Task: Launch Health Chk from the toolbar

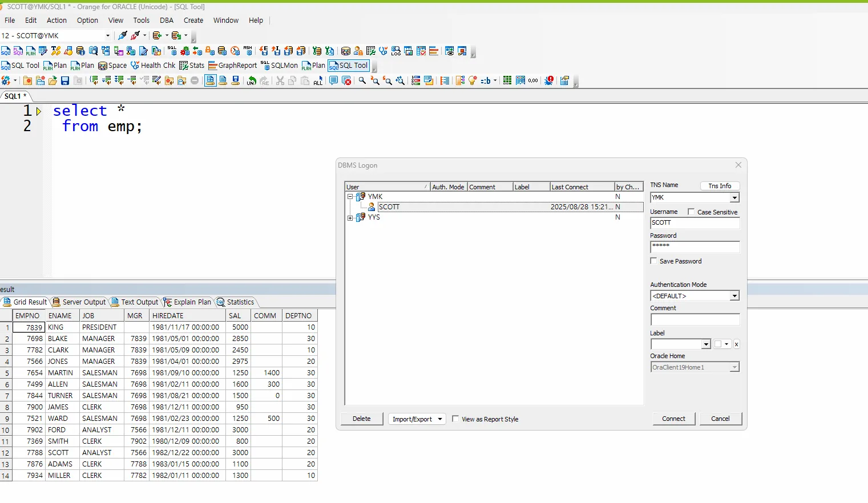Action: (x=153, y=66)
